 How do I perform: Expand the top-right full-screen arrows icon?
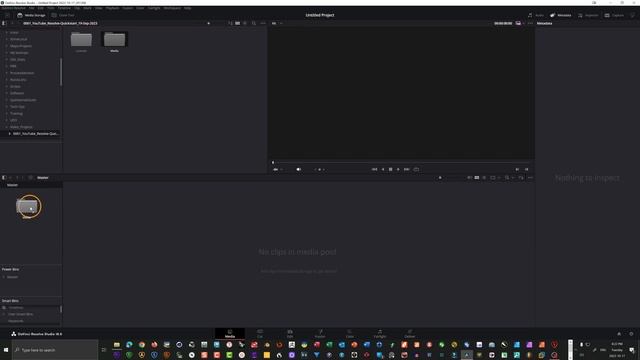632,15
